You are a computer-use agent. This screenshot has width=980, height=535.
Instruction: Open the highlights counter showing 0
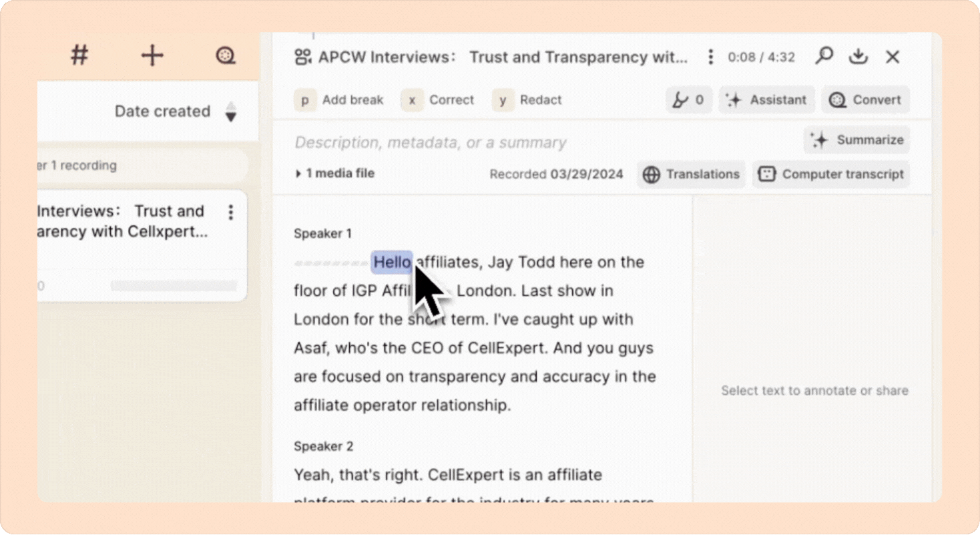tap(688, 100)
